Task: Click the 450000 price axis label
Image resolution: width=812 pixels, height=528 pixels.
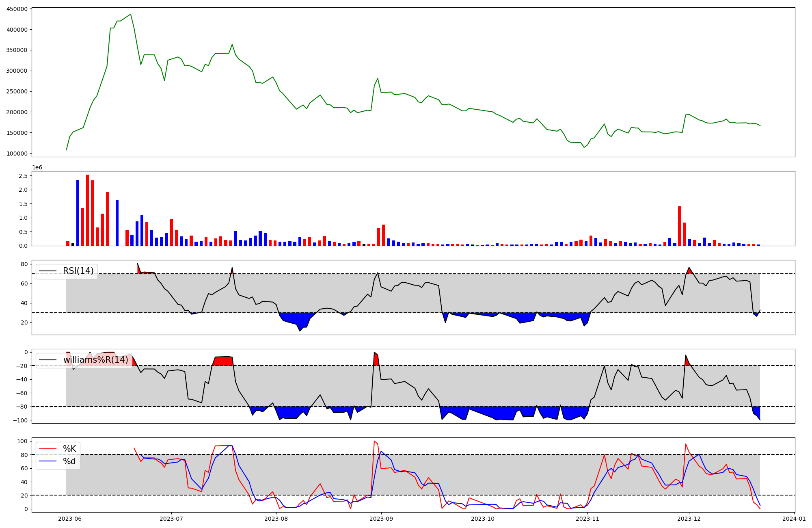Action: (17, 9)
